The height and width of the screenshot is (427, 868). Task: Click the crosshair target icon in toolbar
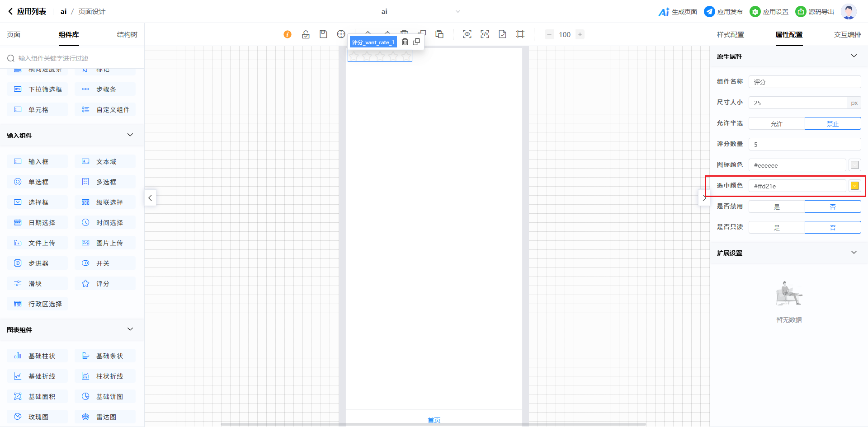point(341,34)
